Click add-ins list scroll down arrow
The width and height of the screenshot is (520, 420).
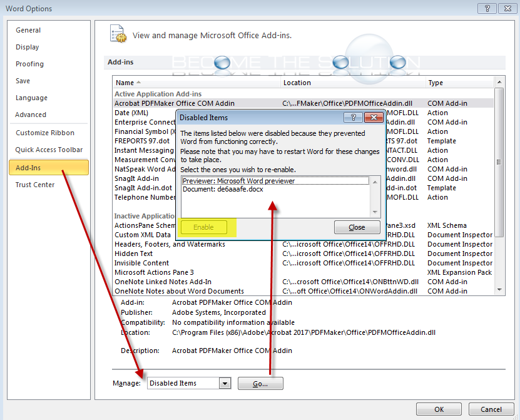pyautogui.click(x=499, y=290)
